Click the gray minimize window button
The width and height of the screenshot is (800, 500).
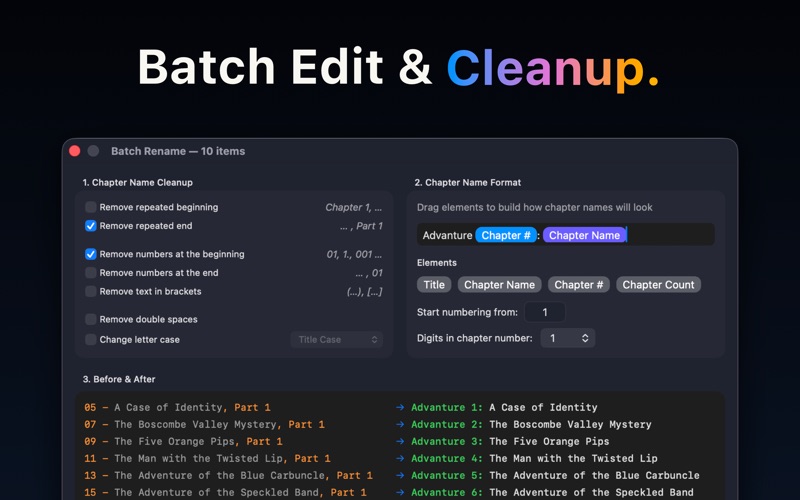click(93, 151)
